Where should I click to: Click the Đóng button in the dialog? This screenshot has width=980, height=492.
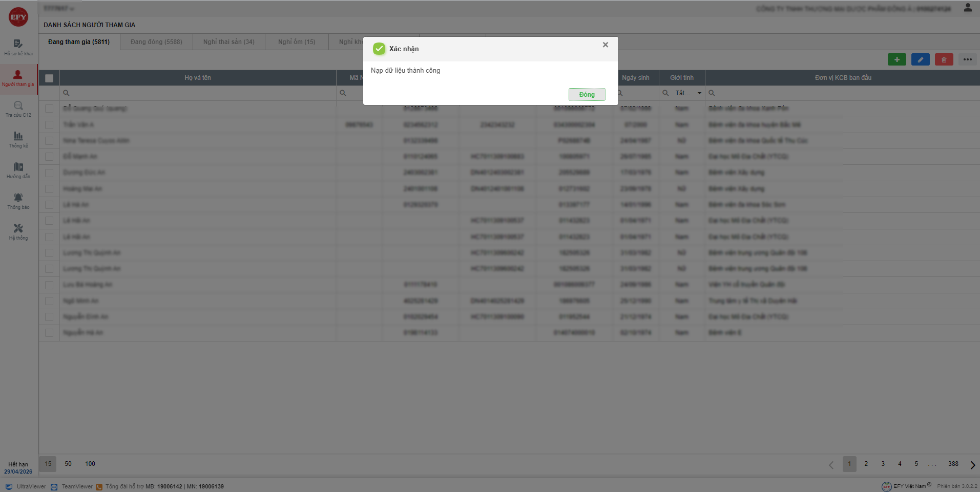(587, 95)
